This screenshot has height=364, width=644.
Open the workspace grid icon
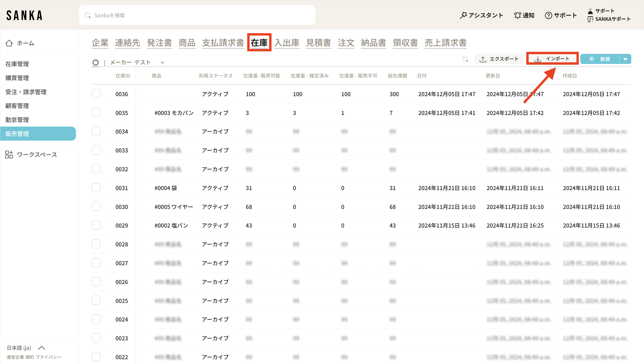[x=9, y=154]
